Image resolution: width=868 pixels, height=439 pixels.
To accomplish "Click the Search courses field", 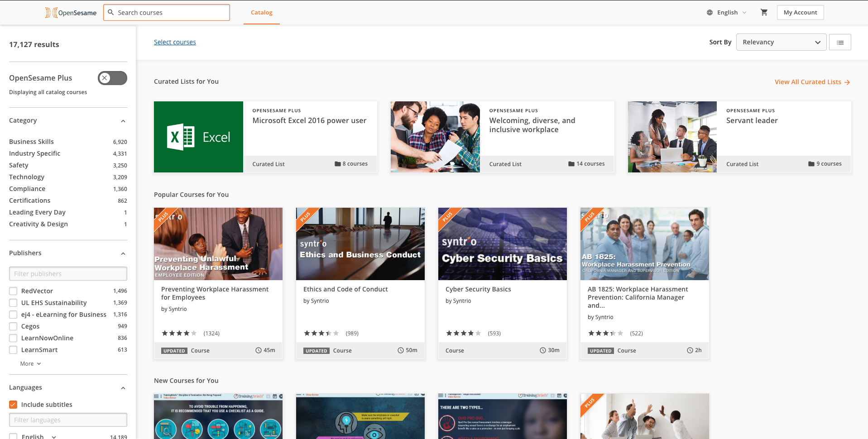I will pos(167,13).
